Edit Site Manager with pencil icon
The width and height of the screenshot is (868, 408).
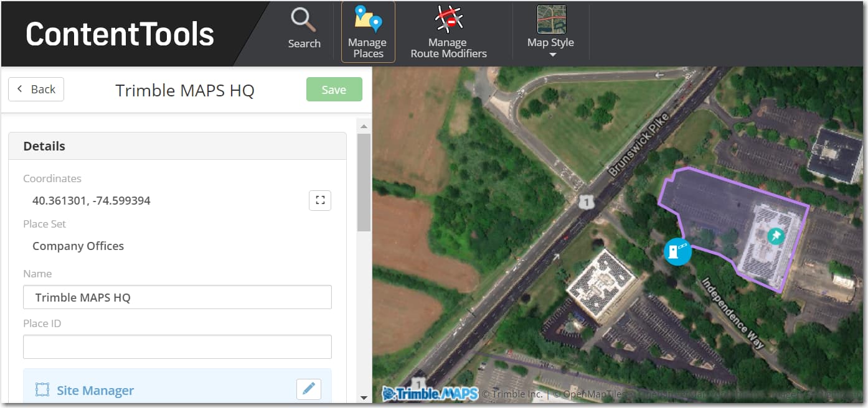point(308,389)
